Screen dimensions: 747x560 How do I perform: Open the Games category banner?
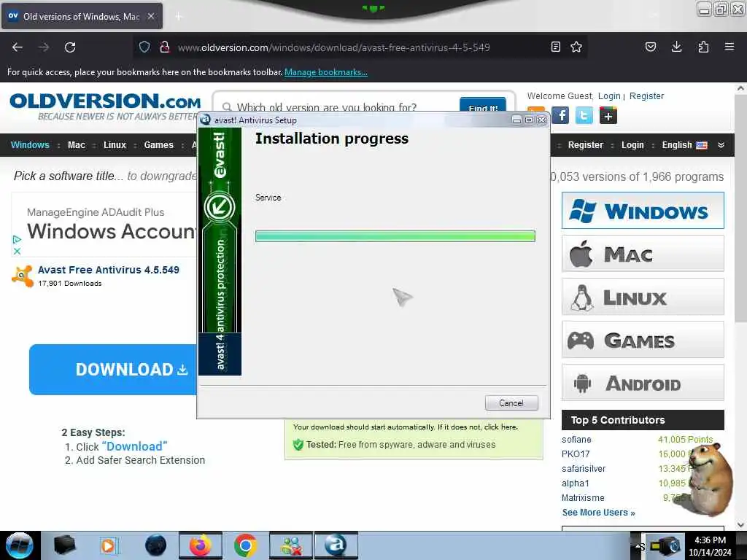click(x=643, y=340)
